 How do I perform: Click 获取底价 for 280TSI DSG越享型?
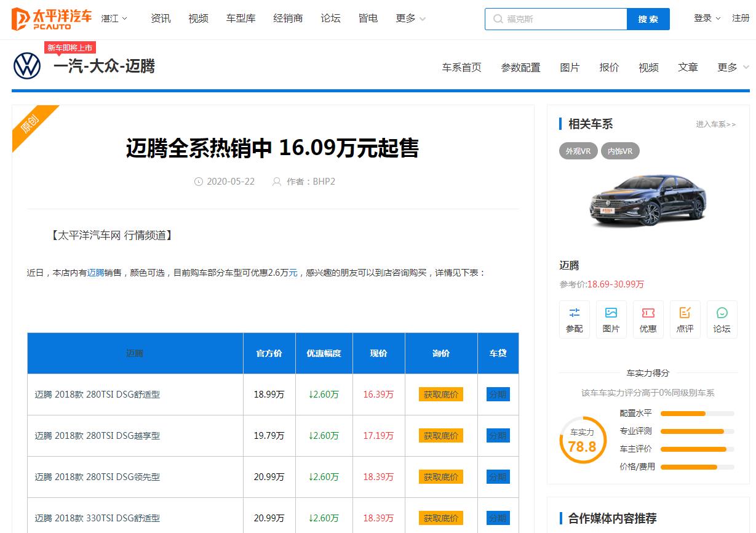441,436
